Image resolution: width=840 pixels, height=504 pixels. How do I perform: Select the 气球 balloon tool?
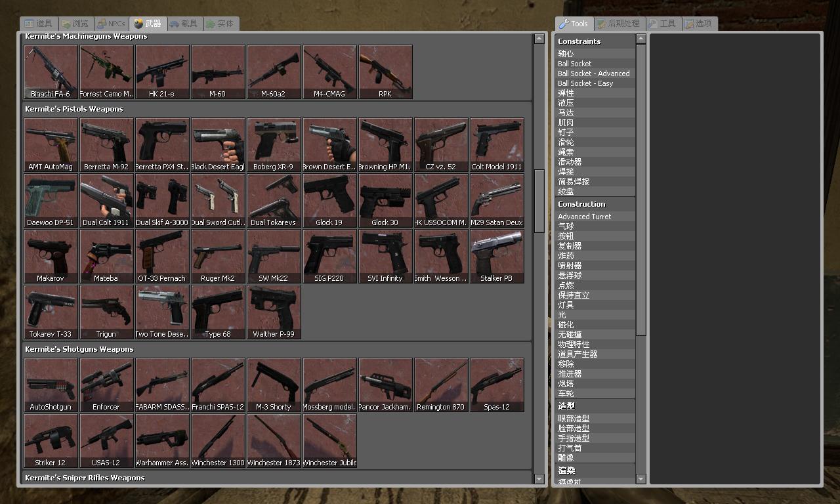pos(595,226)
